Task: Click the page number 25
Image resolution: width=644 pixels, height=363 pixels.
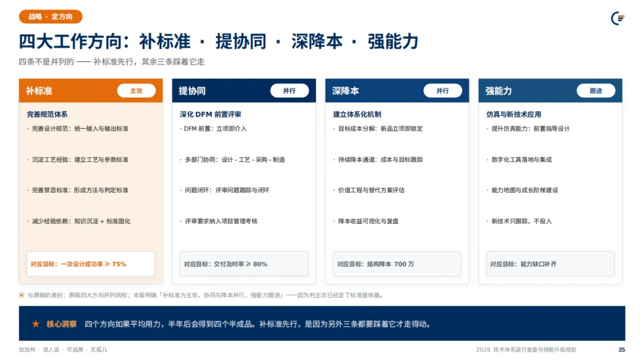Action: click(x=622, y=349)
